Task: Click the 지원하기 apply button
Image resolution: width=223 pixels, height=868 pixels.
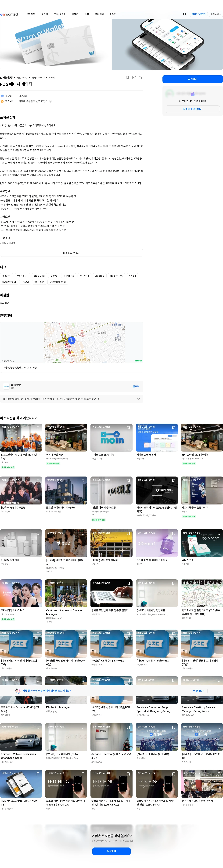Action: (193, 79)
